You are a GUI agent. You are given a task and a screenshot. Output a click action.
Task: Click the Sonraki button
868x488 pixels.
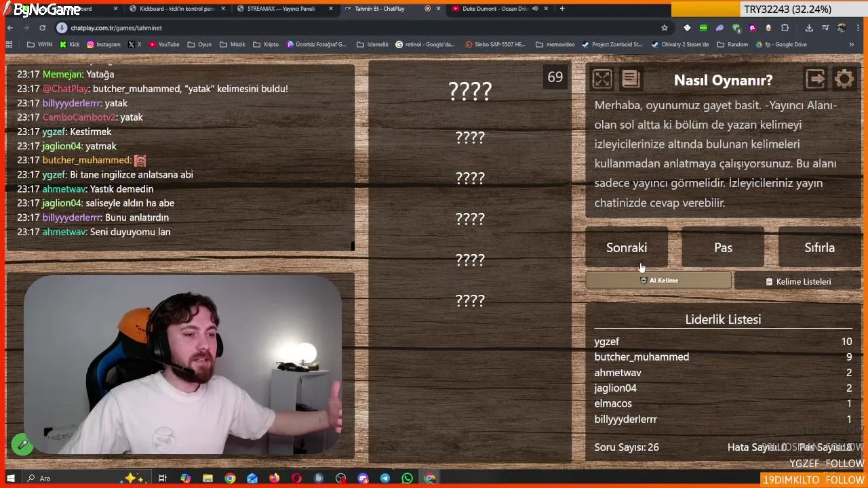627,247
